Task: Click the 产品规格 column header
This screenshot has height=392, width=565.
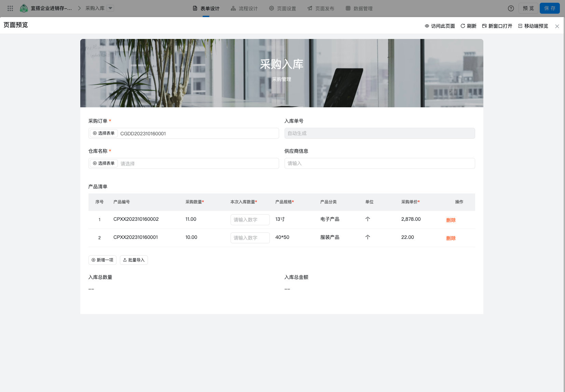Action: pyautogui.click(x=285, y=202)
